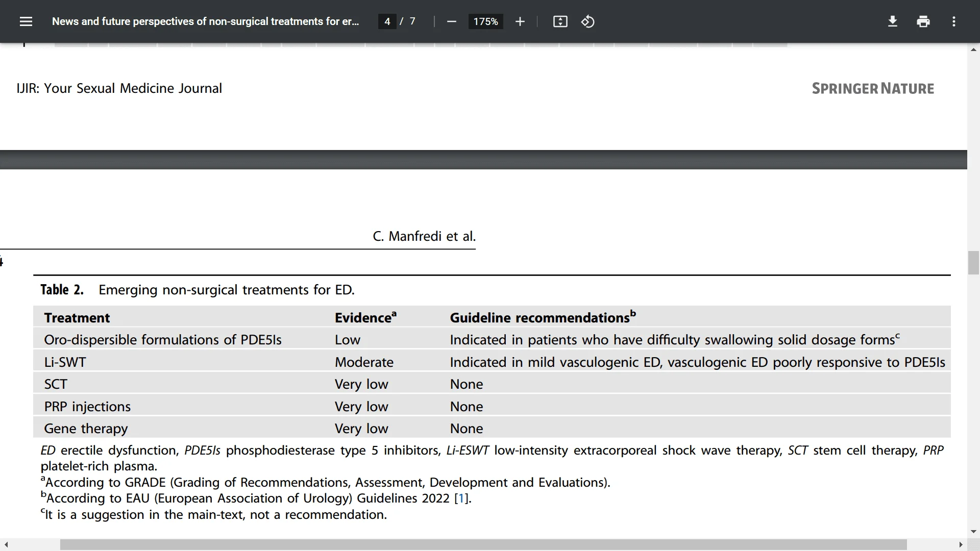The height and width of the screenshot is (551, 980).
Task: Click 'Oro-dispersible formulations of PDE5Is' cell
Action: tap(163, 340)
